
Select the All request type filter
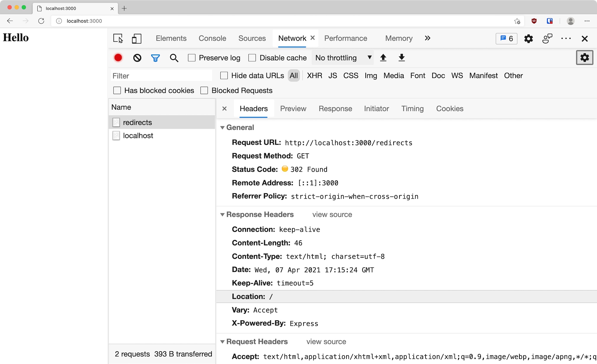tap(294, 75)
